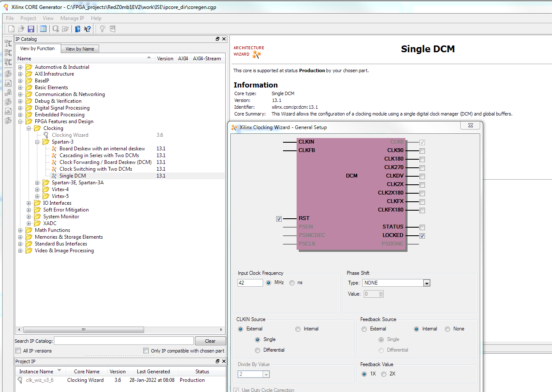
Task: Click the wizard icon beside Board Deskew
Action: 54,149
